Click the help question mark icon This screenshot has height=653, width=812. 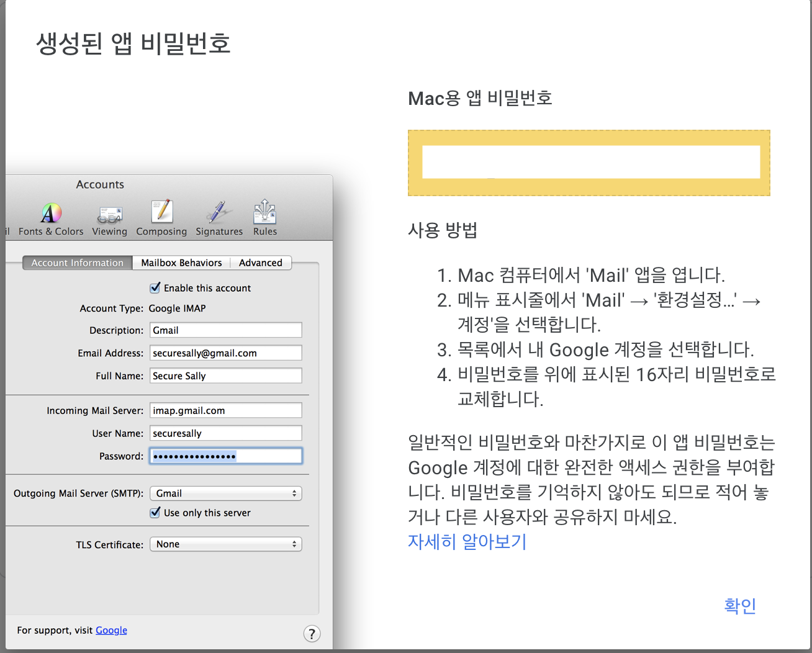tap(312, 634)
